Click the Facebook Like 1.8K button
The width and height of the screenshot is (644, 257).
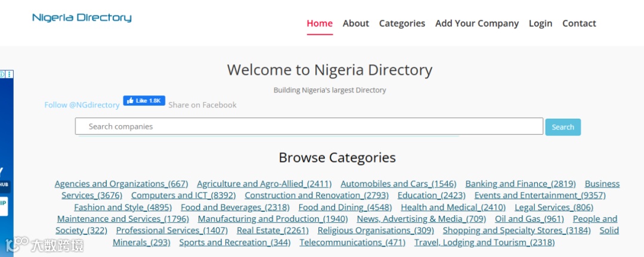tap(144, 101)
